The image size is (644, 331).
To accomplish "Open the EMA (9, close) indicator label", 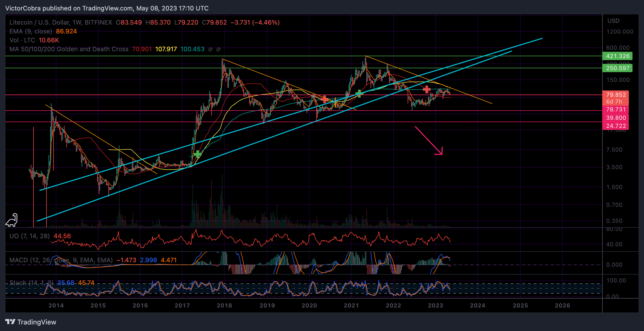I will coord(31,31).
